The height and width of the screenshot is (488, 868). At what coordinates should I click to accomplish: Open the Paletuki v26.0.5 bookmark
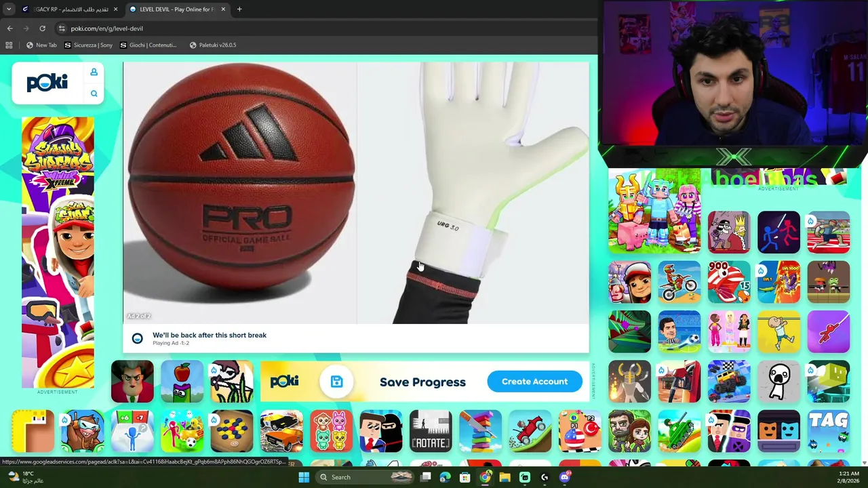[x=213, y=45]
